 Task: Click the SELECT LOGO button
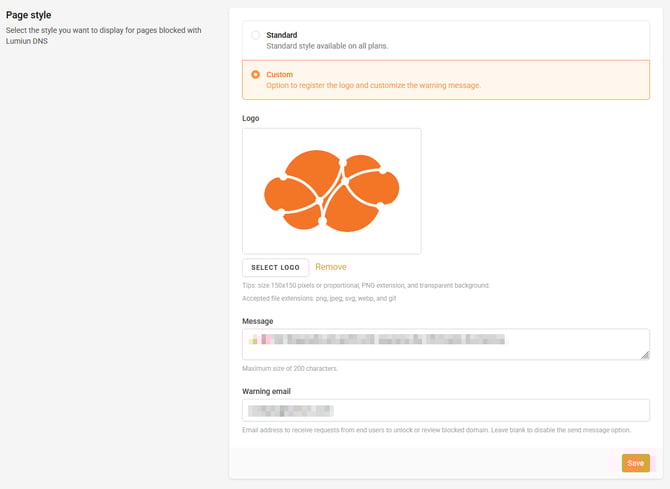click(275, 267)
